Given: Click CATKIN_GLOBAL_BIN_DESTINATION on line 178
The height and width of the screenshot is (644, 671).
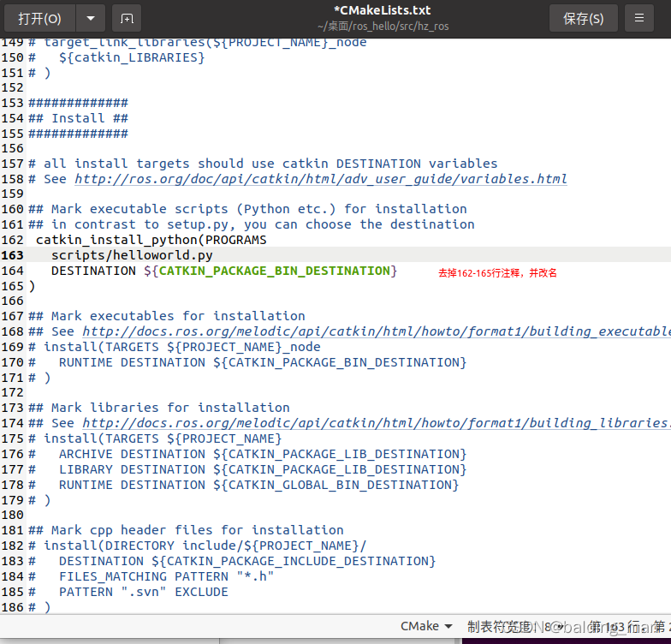Looking at the screenshot, I should [x=340, y=485].
